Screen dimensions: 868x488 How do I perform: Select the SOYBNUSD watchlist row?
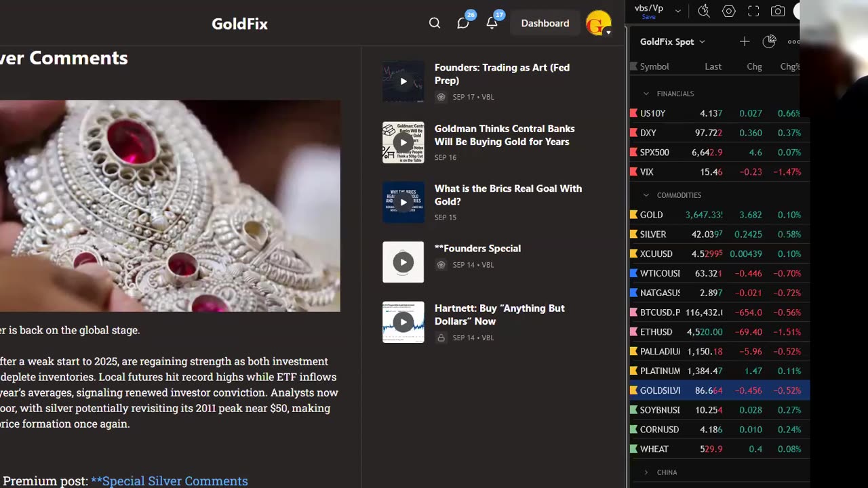pyautogui.click(x=719, y=410)
